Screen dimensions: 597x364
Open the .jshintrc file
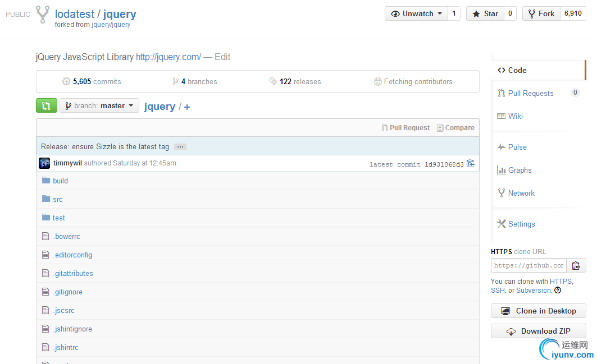pos(66,348)
